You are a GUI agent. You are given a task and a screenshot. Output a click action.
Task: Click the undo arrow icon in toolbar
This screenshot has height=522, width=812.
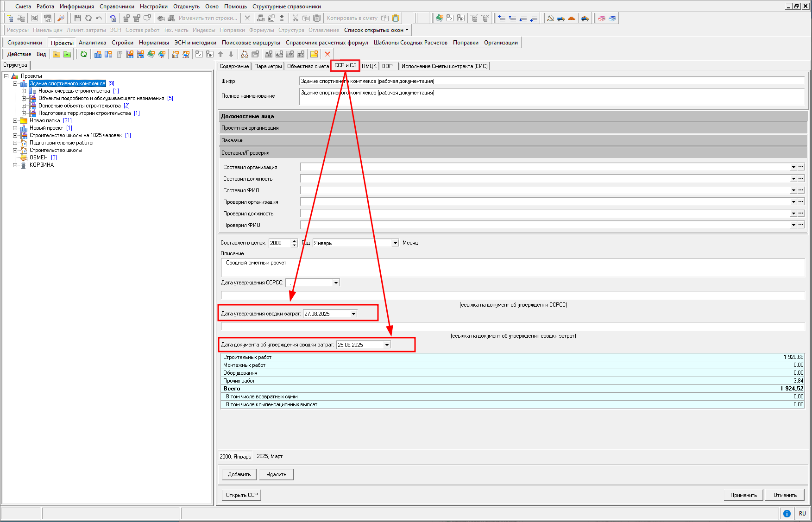[99, 18]
